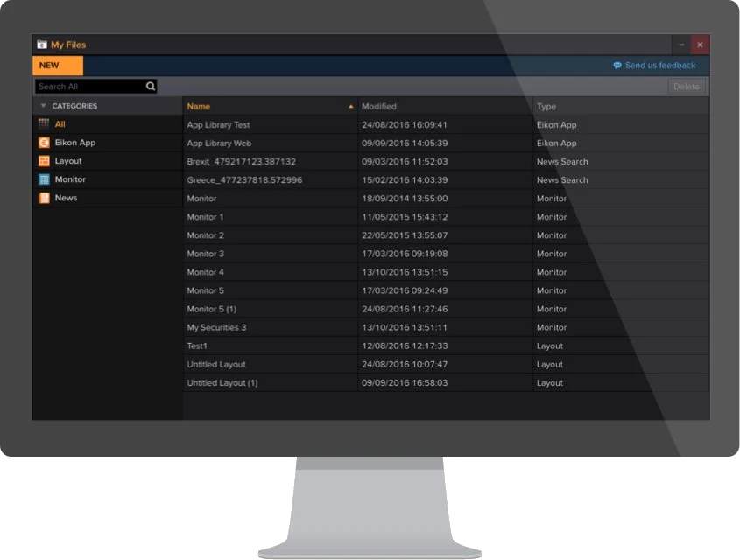Select the Brexit_479217123.387132 file
The height and width of the screenshot is (560, 740).
pos(241,162)
